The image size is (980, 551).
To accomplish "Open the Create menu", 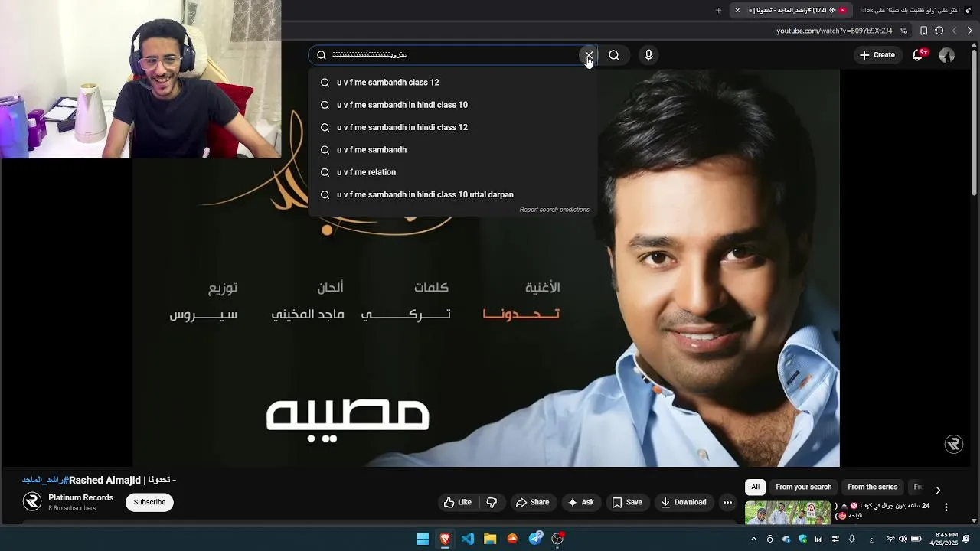I will tap(877, 55).
